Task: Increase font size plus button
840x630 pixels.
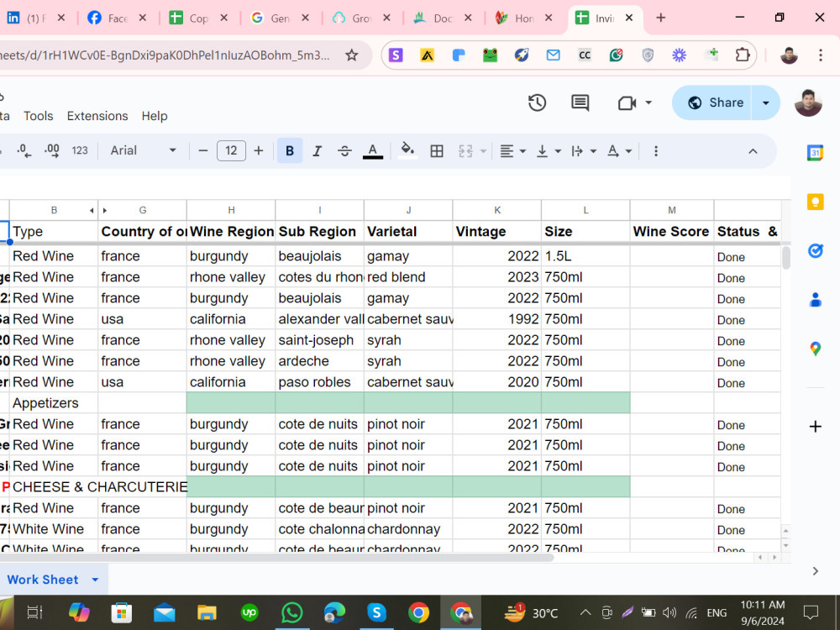Action: tap(258, 150)
